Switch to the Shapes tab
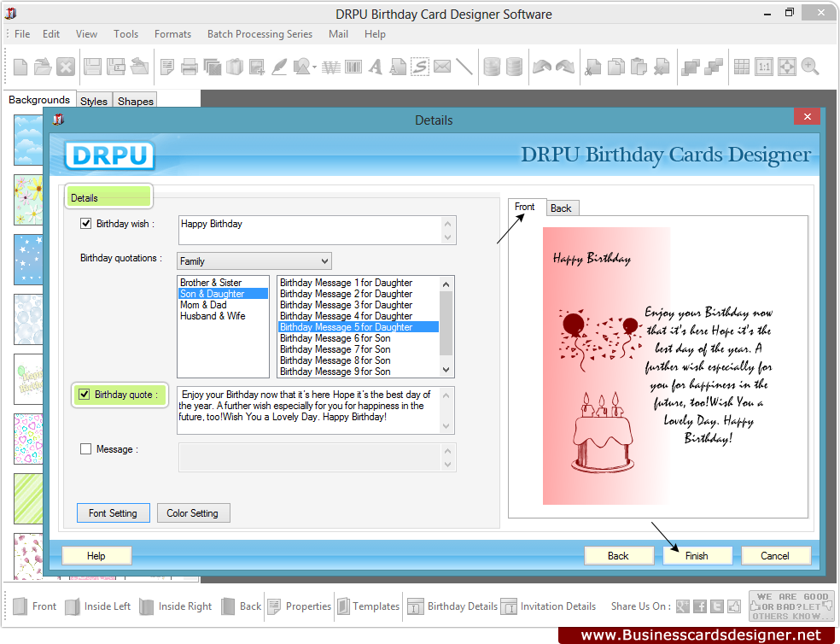 pos(136,101)
